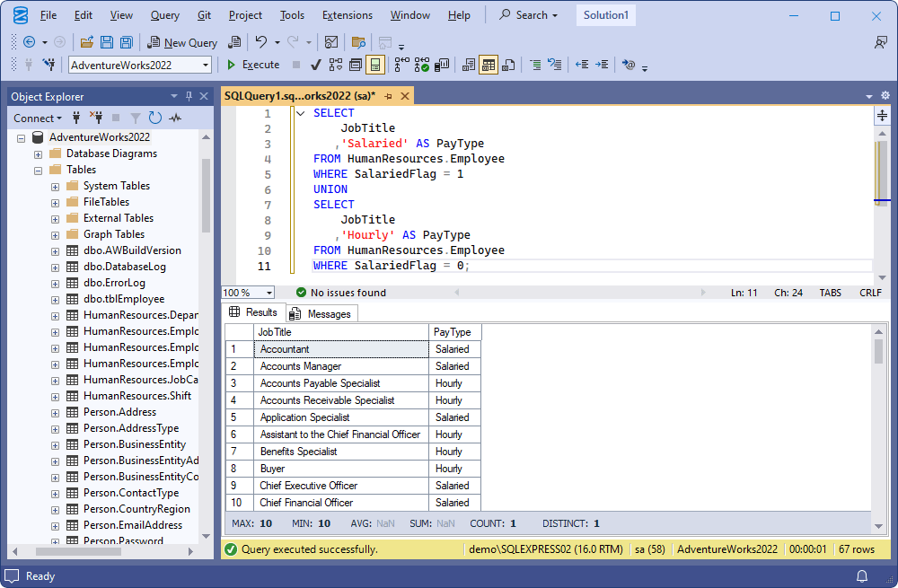Save the current query with the Save icon
The height and width of the screenshot is (588, 898).
(x=107, y=42)
